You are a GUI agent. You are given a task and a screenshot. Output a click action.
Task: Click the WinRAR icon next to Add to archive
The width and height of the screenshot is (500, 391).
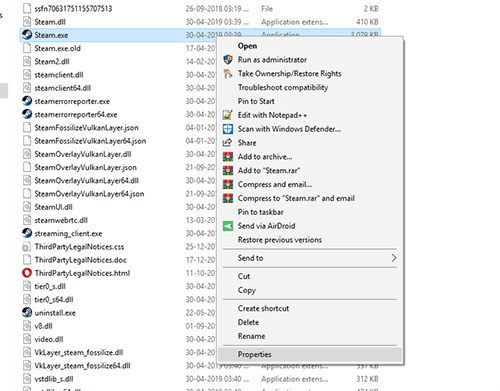tap(228, 157)
